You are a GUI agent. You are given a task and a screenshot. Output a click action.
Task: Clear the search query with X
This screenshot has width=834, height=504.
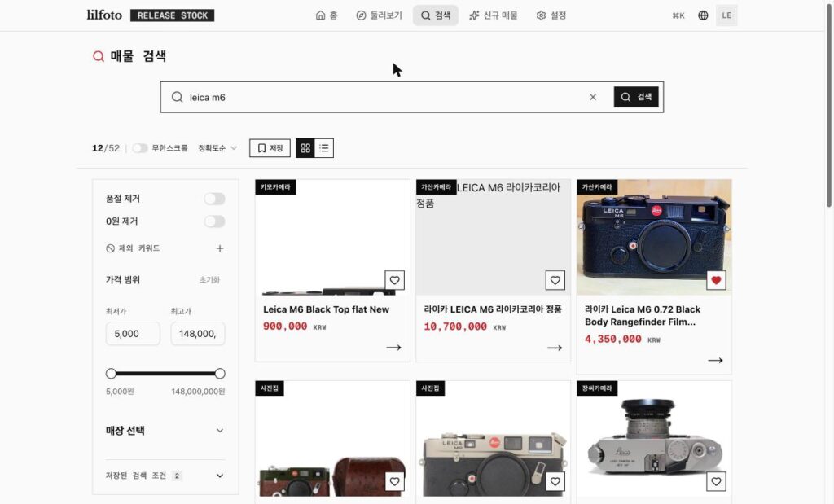coord(593,97)
